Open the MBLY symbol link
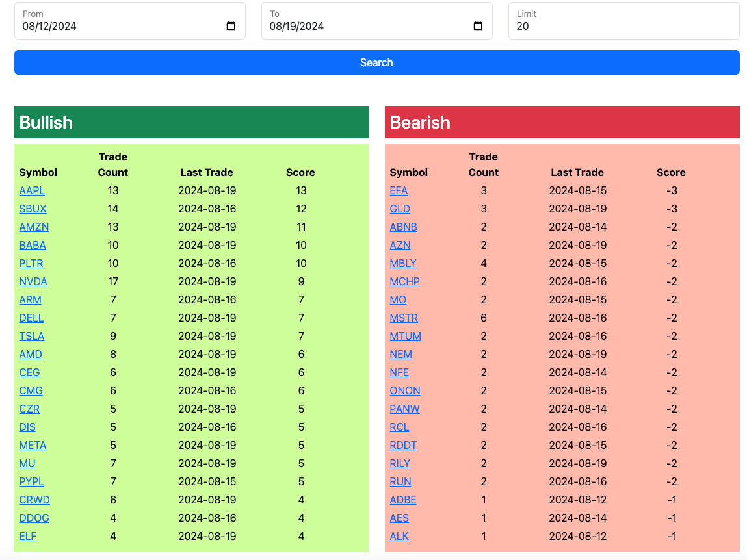 click(x=403, y=263)
